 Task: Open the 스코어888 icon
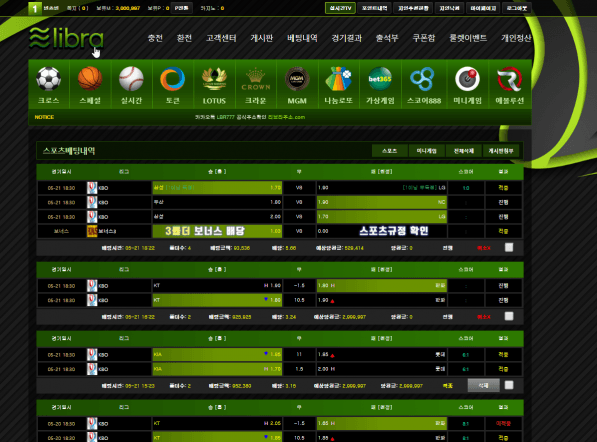point(423,85)
